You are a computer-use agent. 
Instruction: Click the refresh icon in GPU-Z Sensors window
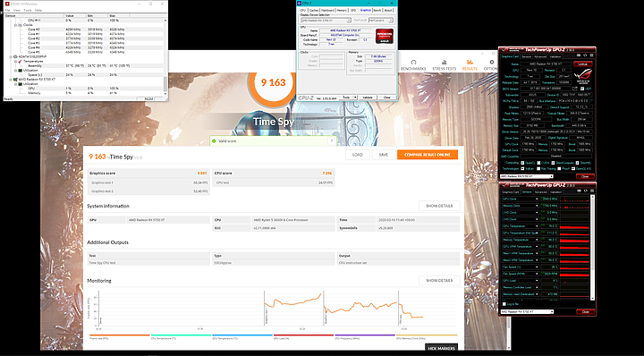[586, 191]
